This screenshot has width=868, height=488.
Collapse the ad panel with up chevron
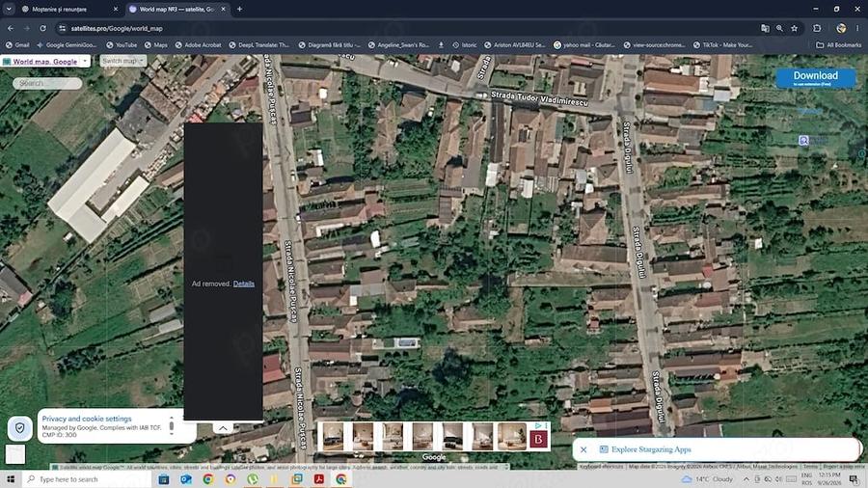(223, 427)
